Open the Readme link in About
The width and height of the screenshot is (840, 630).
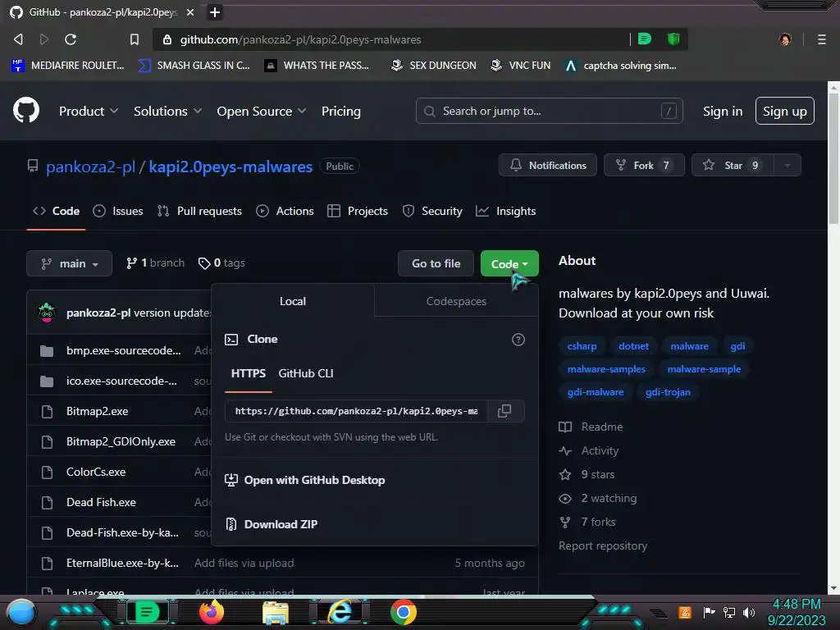click(x=591, y=427)
